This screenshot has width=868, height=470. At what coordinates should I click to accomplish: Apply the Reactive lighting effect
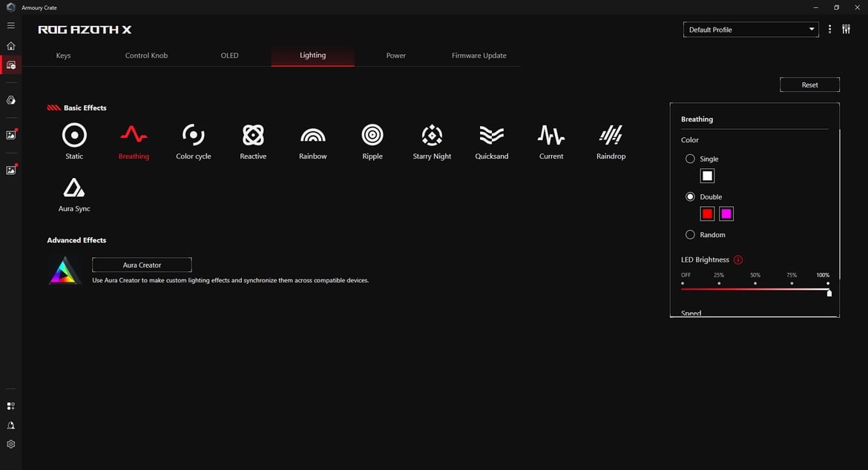[253, 142]
